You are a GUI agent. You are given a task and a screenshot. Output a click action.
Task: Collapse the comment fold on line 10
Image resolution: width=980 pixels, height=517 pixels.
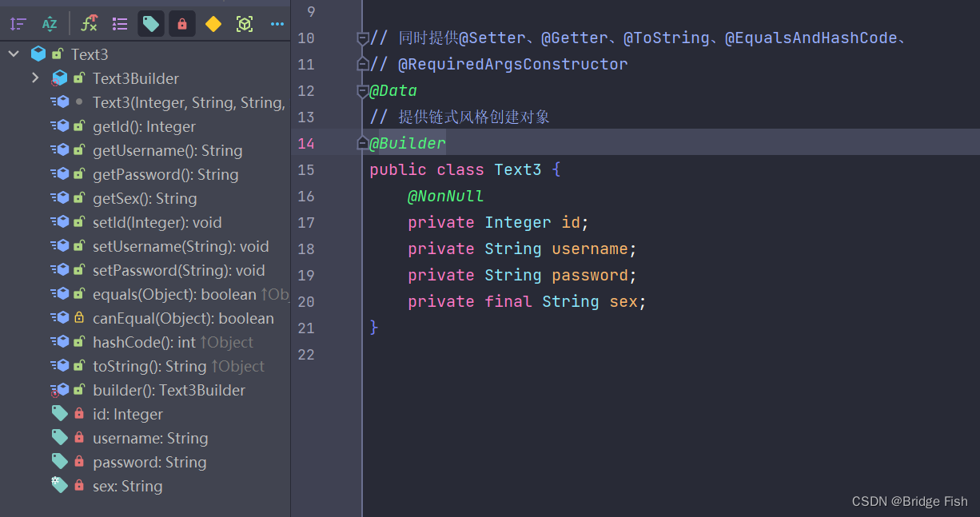click(x=362, y=38)
